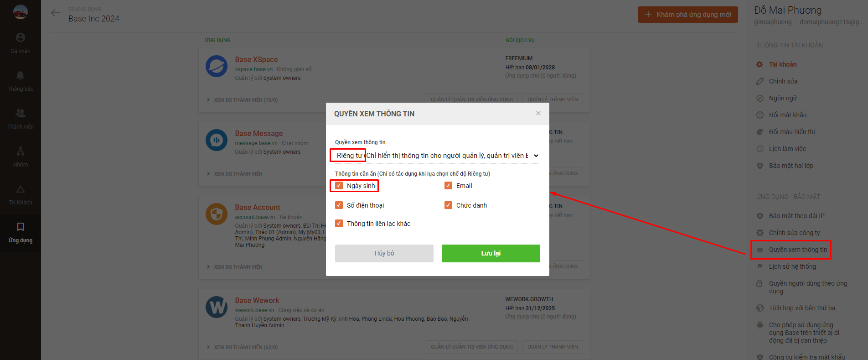Toggle the Số điện thoại checkbox
The image size is (868, 360).
(x=339, y=205)
